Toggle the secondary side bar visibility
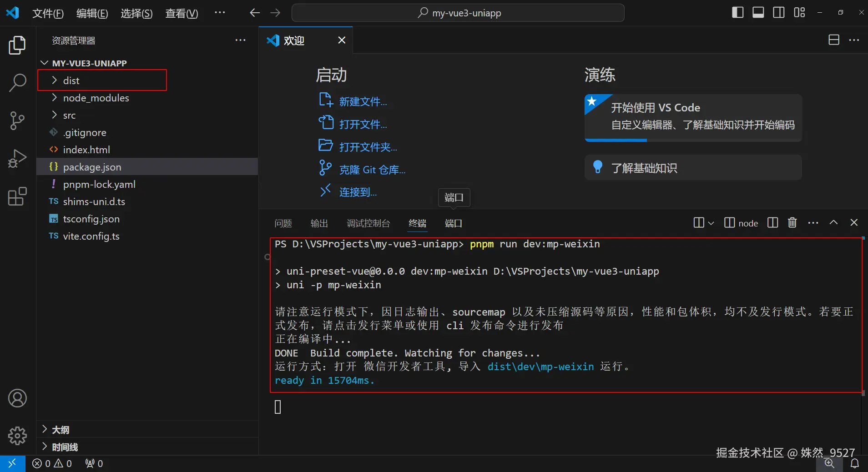The height and width of the screenshot is (472, 868). (778, 13)
